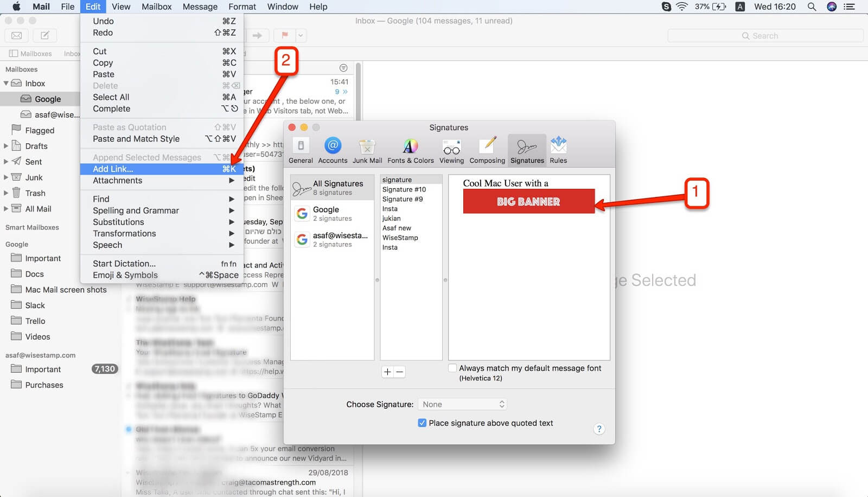The width and height of the screenshot is (868, 497).
Task: Expand the Attachments submenu
Action: pyautogui.click(x=117, y=181)
